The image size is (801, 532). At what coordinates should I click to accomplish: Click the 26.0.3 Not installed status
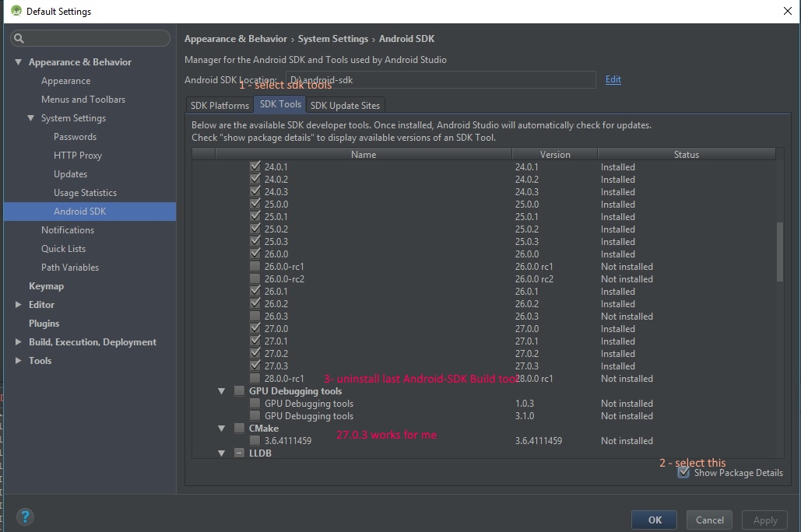click(x=627, y=316)
